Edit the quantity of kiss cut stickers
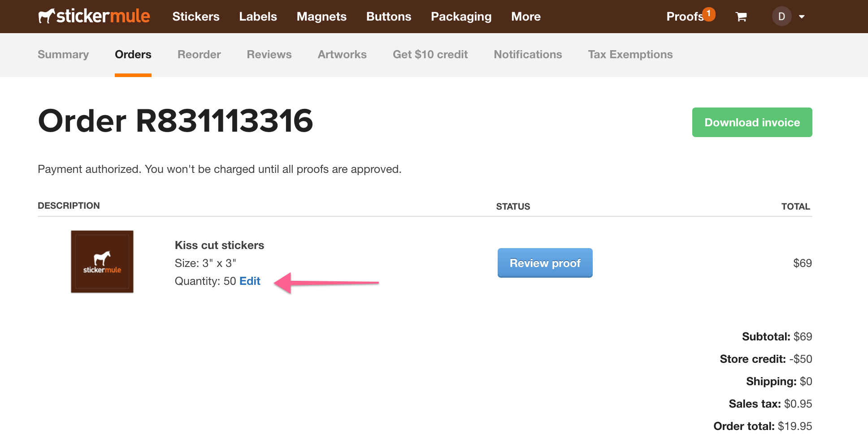 tap(250, 281)
